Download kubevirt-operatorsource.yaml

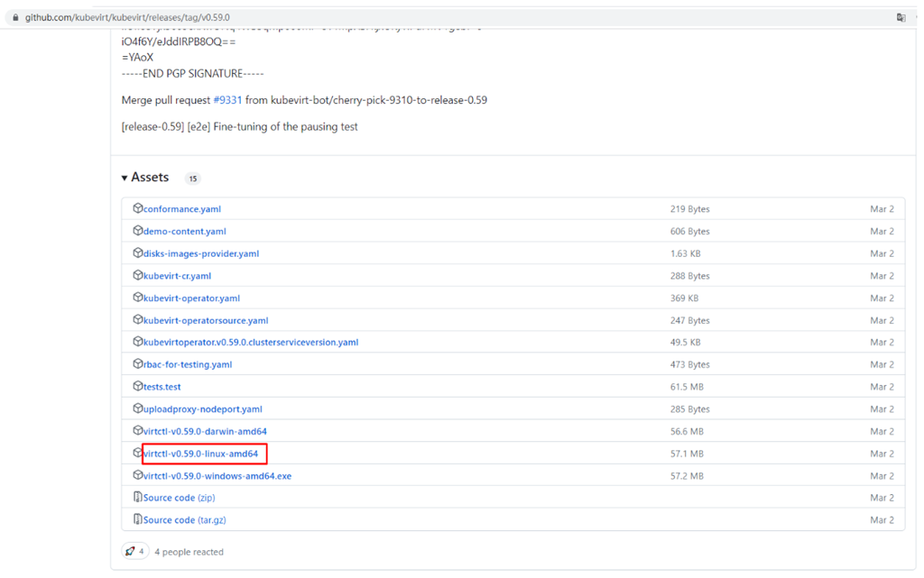click(206, 321)
